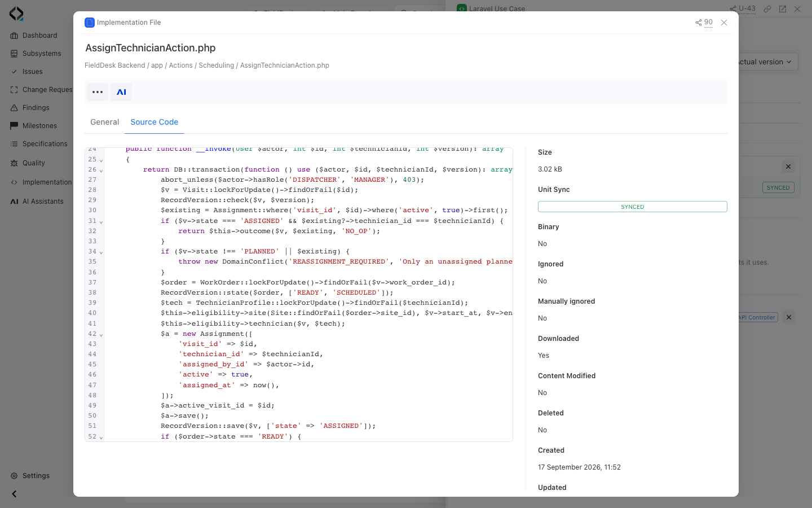Open Settings in the sidebar
This screenshot has width=812, height=508.
37,476
